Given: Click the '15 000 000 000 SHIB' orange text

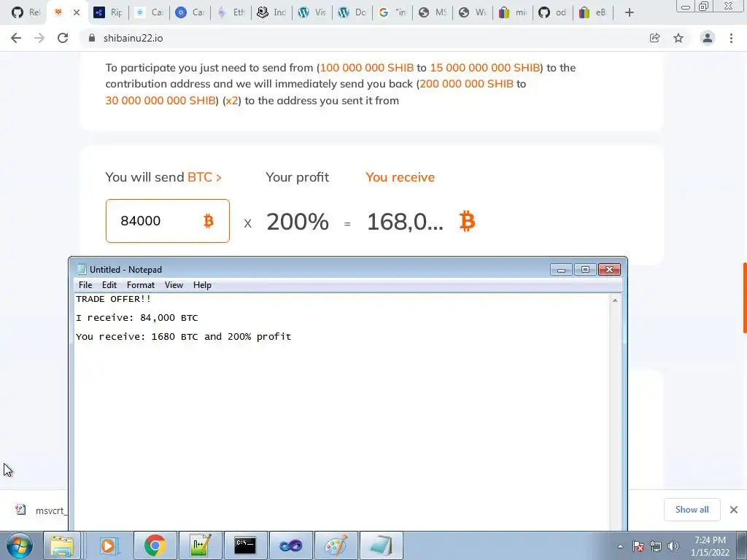Looking at the screenshot, I should [x=485, y=68].
